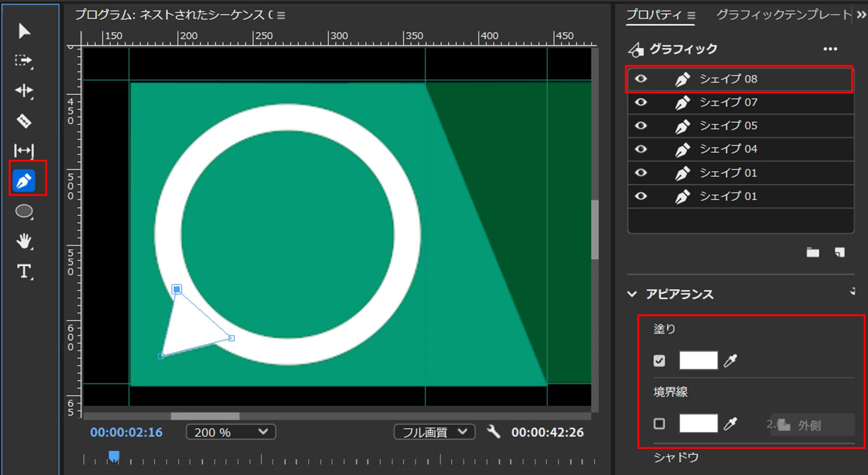Open the 塗り fill color swatch

[x=698, y=360]
